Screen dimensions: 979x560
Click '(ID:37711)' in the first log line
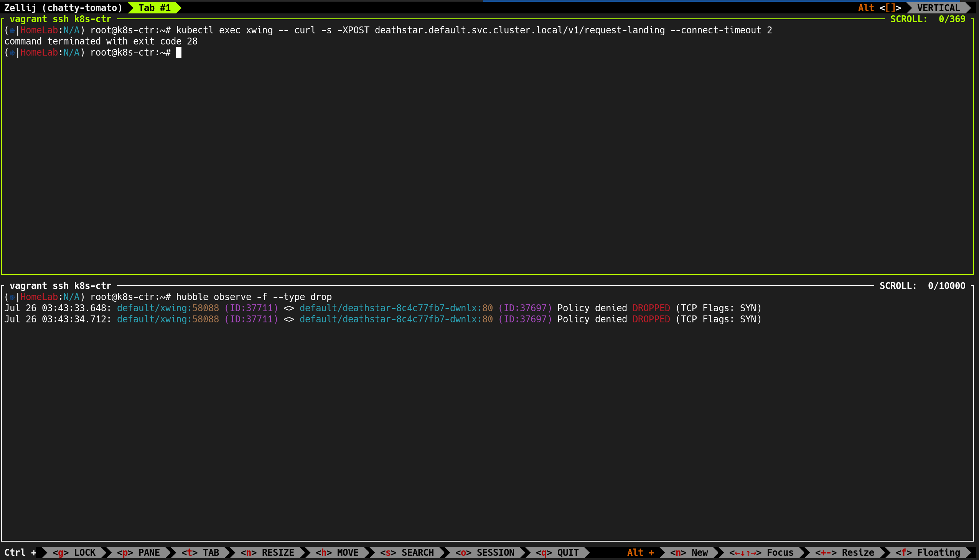(251, 308)
